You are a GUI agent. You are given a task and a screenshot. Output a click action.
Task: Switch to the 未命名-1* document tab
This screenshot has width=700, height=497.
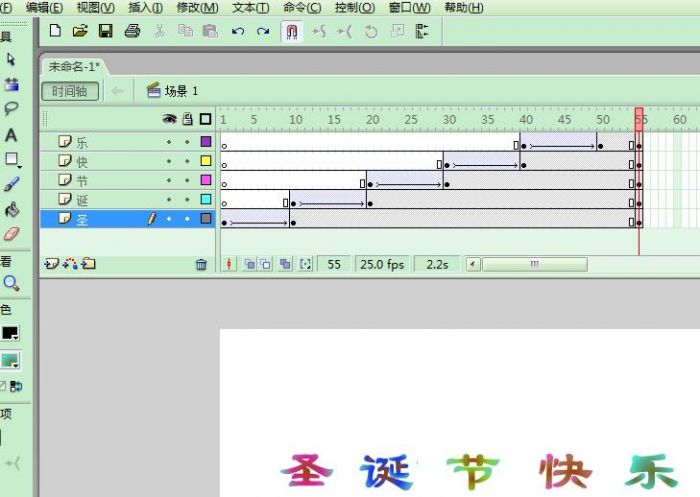(74, 67)
